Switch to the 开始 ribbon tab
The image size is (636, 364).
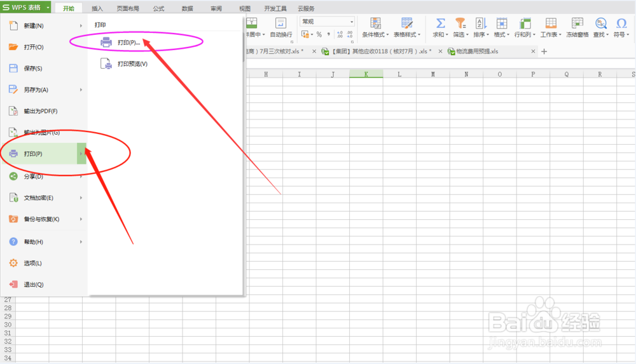click(x=69, y=8)
